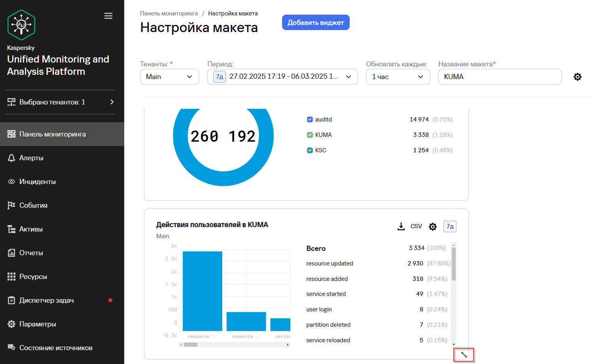Click the tallest blue bar in chart

[203, 291]
